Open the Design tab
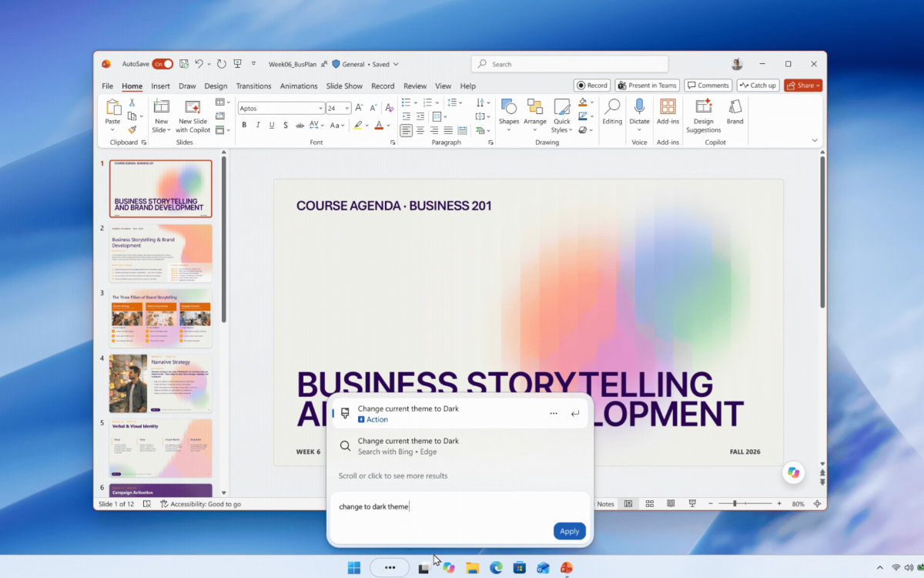This screenshot has height=578, width=924. pos(216,86)
